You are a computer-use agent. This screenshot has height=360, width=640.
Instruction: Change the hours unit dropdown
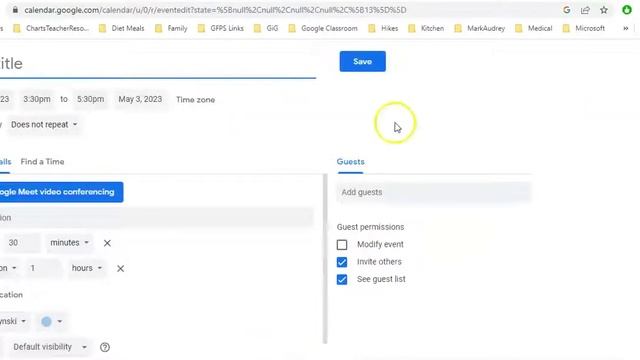(x=87, y=268)
